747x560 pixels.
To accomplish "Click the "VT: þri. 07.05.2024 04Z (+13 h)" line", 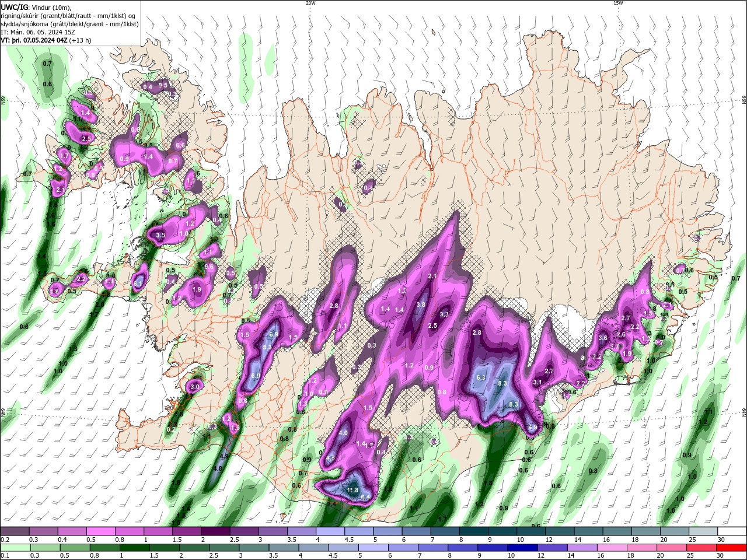I will tap(46, 40).
